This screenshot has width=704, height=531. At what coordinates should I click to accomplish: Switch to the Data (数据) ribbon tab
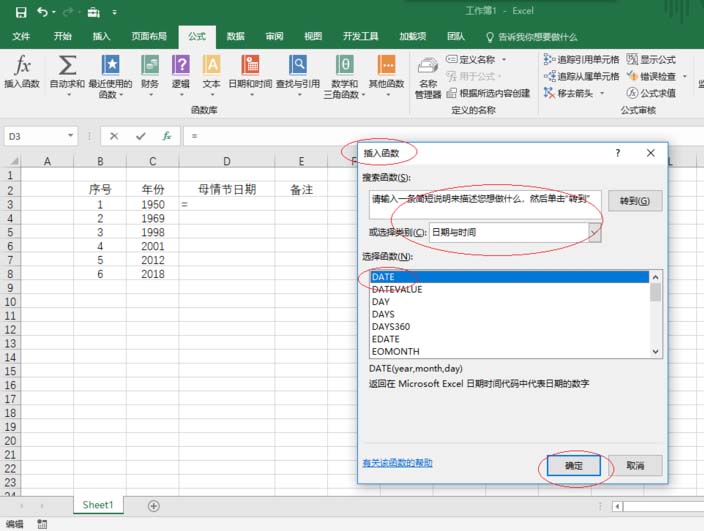[235, 36]
